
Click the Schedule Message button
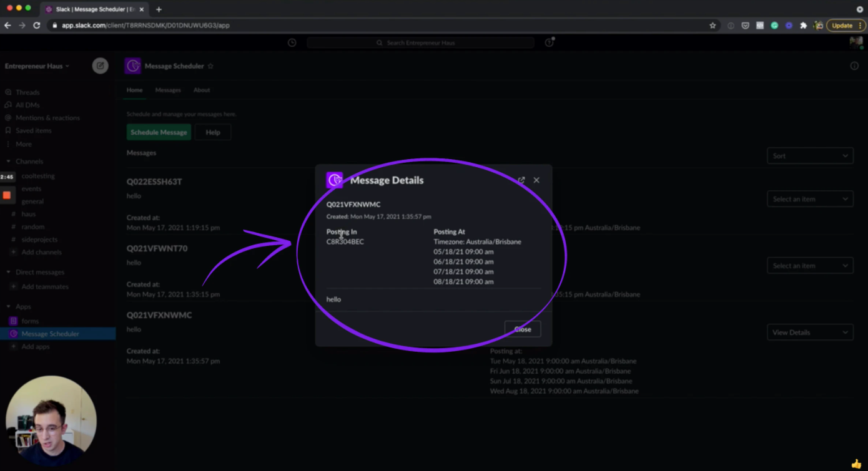click(159, 132)
